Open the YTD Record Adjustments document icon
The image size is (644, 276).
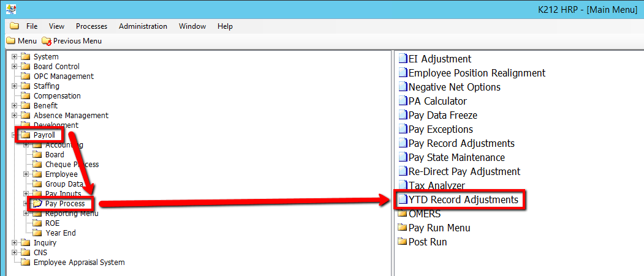[403, 200]
